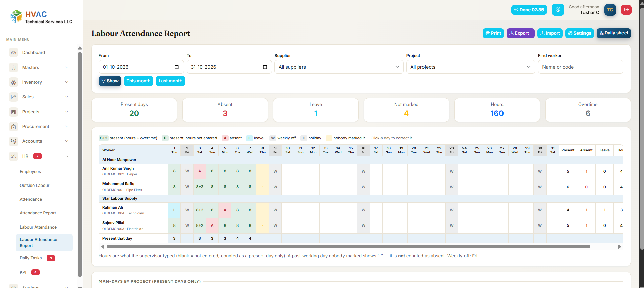Click the HVAC company logo
Image resolution: width=644 pixels, height=288 pixels.
coord(41,17)
